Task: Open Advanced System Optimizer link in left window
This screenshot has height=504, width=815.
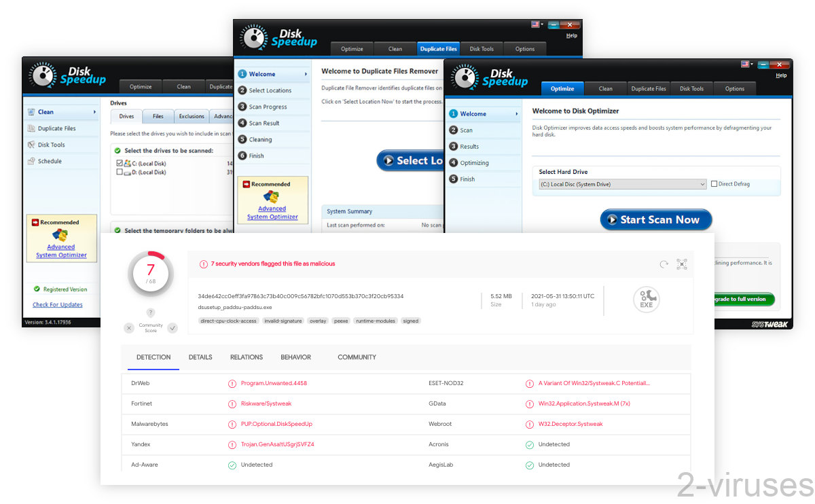Action: (x=61, y=251)
